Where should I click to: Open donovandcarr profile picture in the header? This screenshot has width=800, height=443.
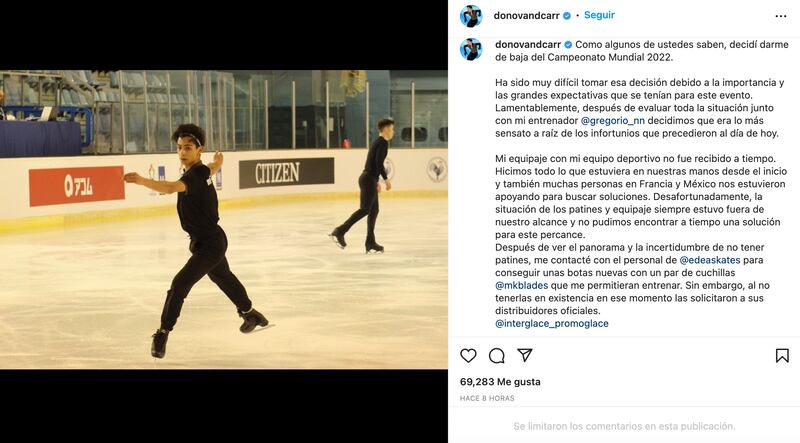tap(471, 16)
